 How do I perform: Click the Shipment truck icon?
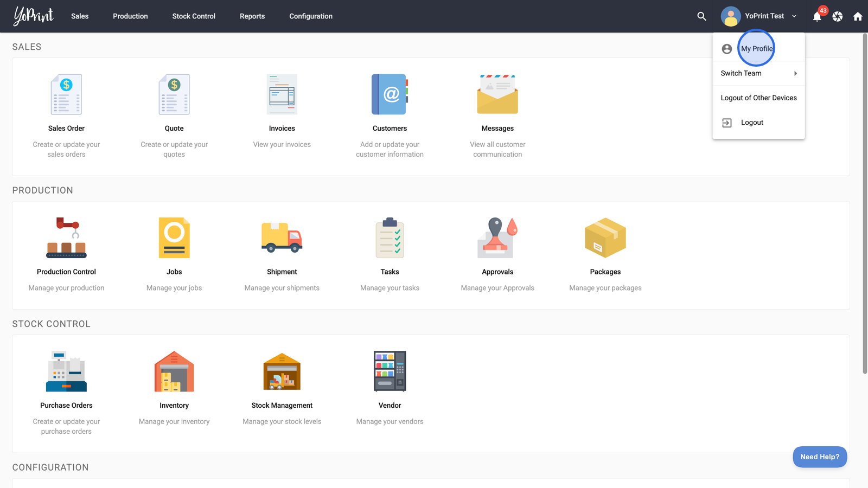point(282,238)
